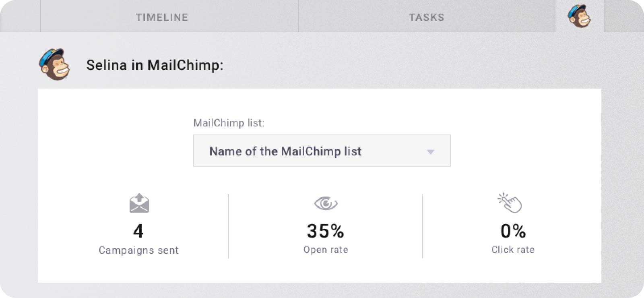This screenshot has width=644, height=298.
Task: Click the campaigns sent envelope icon
Action: tap(139, 203)
